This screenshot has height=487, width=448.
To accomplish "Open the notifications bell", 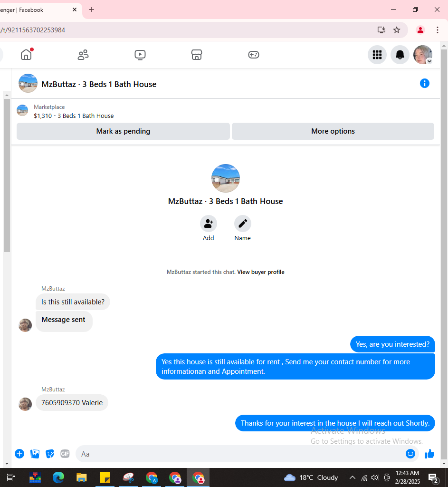I will click(400, 55).
